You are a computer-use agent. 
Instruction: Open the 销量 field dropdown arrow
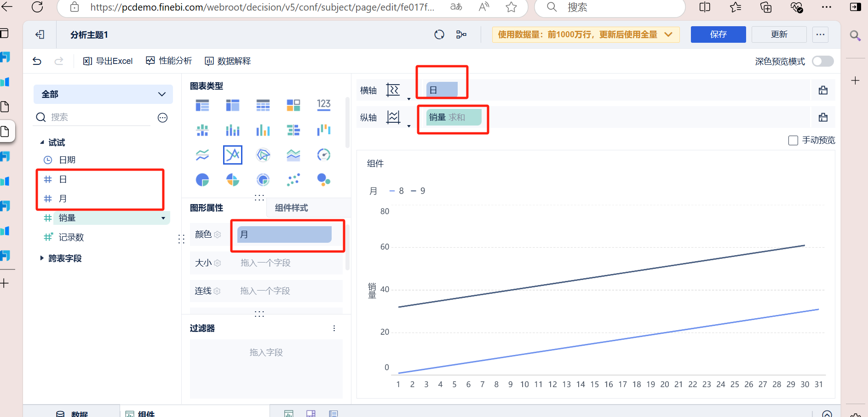tap(163, 218)
